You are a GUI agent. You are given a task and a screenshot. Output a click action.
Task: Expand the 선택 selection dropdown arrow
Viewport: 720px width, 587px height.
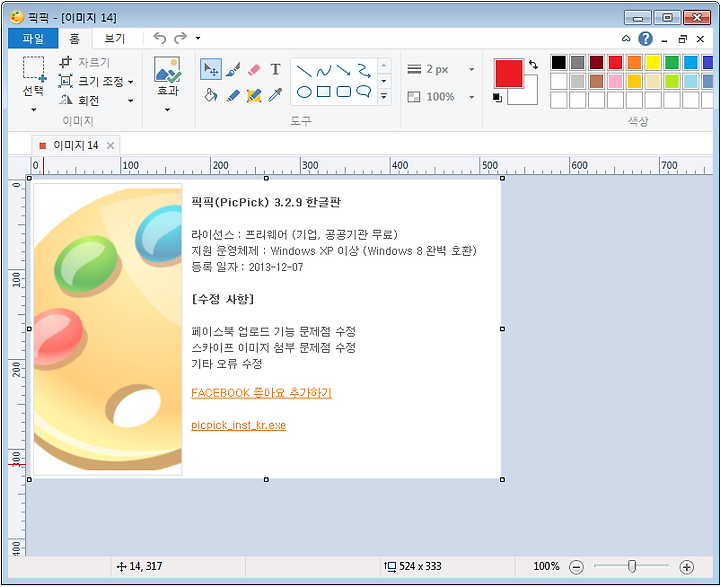click(x=34, y=110)
